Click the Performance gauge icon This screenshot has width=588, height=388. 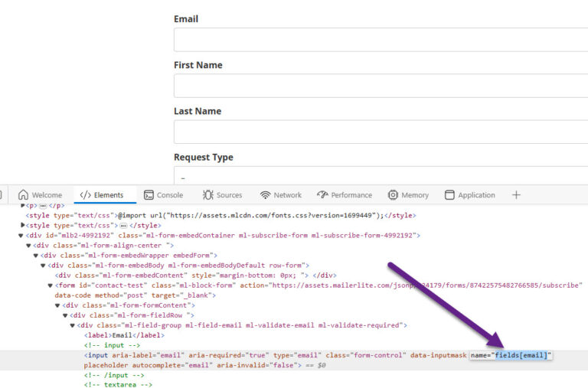click(x=322, y=195)
